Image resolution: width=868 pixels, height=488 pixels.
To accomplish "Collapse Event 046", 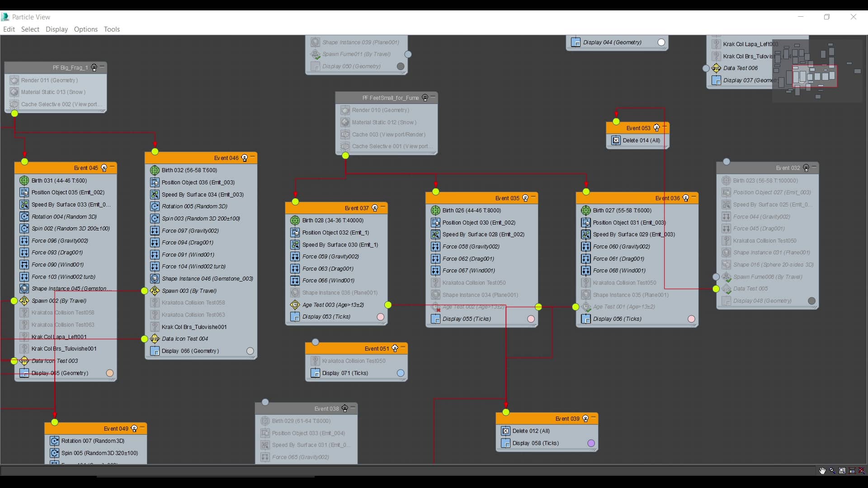I will coord(252,157).
